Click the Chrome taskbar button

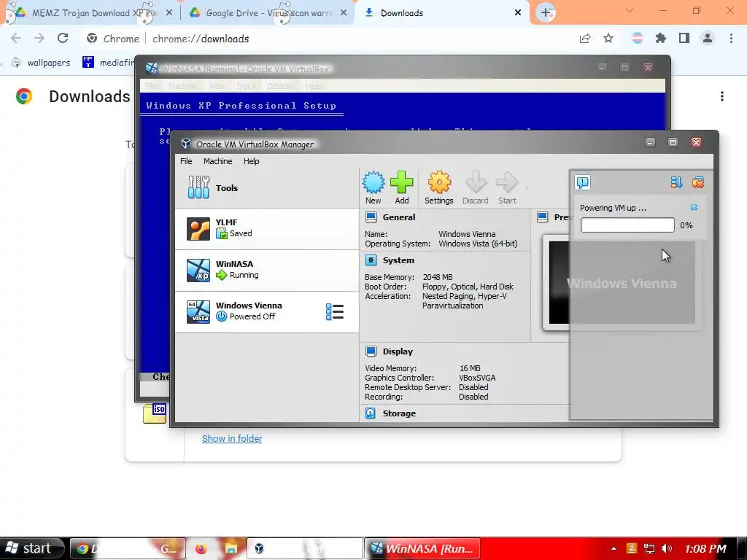coord(127,548)
